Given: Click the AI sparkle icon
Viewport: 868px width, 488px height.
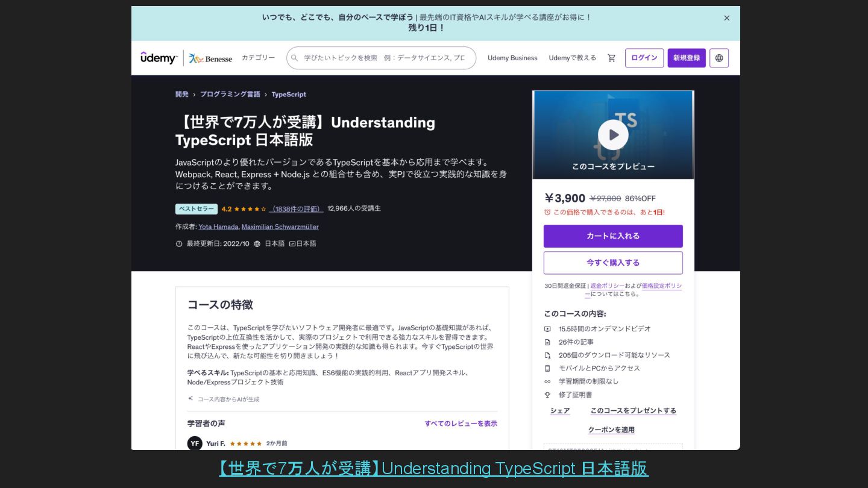Looking at the screenshot, I should pyautogui.click(x=190, y=398).
